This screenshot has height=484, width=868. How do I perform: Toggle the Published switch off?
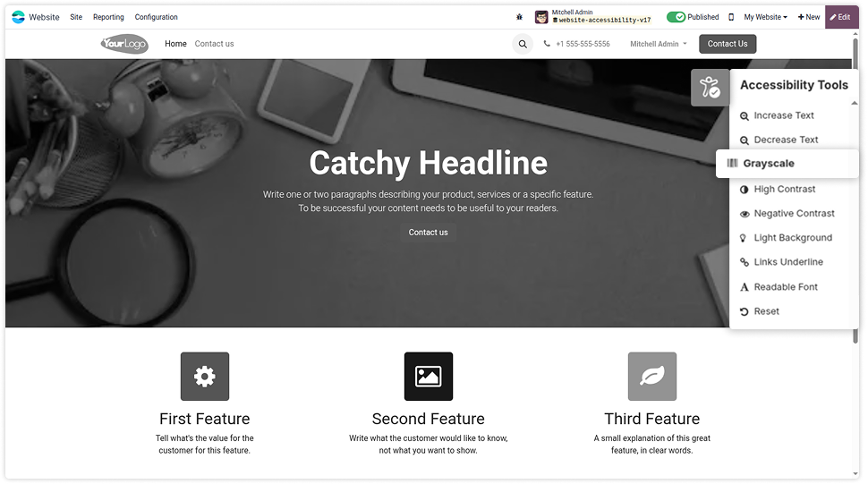(676, 17)
